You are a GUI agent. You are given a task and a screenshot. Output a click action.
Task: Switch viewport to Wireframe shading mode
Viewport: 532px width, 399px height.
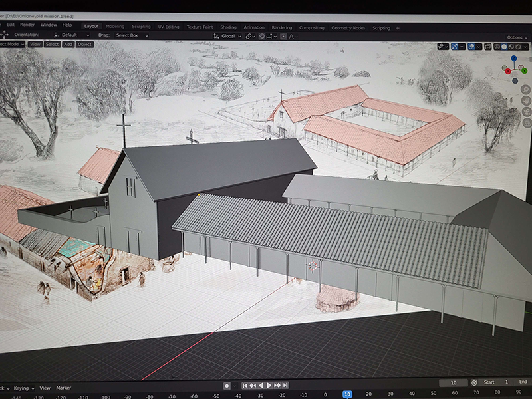point(497,46)
